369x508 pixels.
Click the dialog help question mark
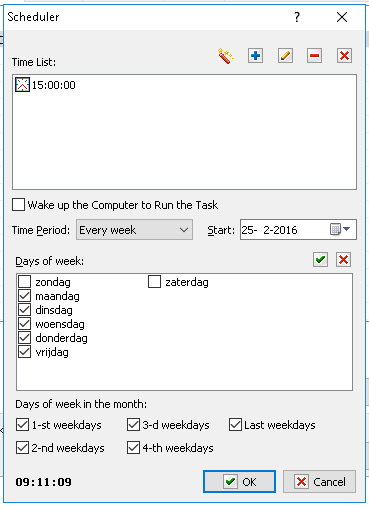297,17
